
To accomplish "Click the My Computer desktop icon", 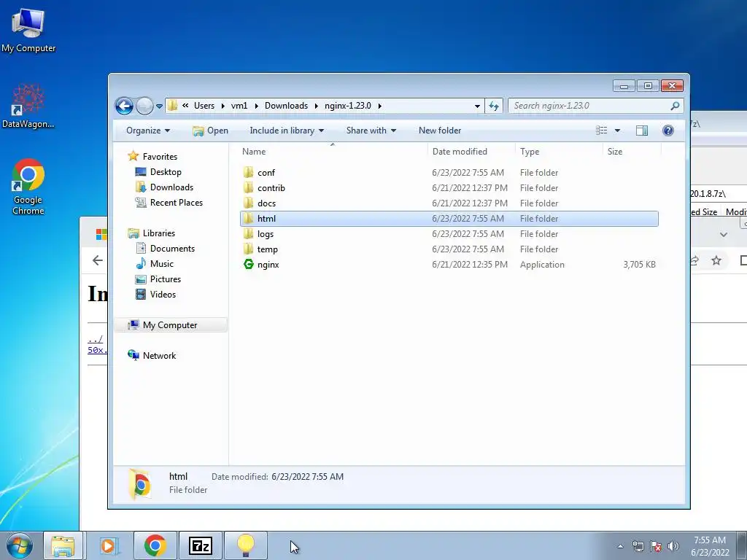I will (28, 29).
